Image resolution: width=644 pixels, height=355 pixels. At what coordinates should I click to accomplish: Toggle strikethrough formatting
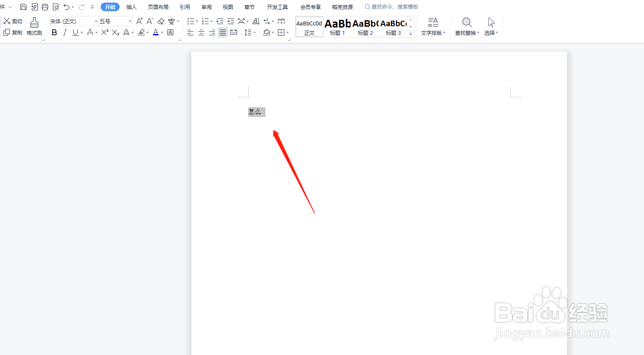pos(90,32)
